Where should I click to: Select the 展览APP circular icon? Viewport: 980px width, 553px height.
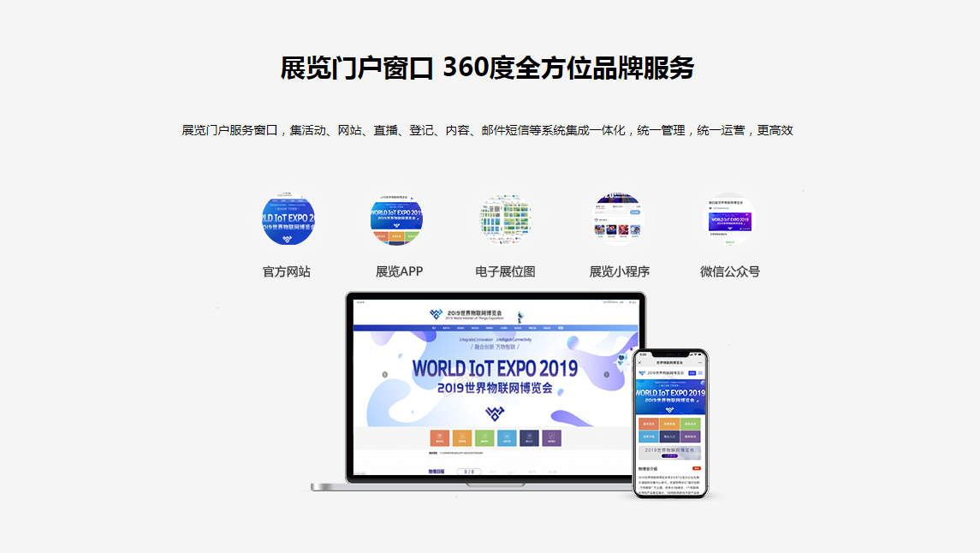click(x=396, y=219)
